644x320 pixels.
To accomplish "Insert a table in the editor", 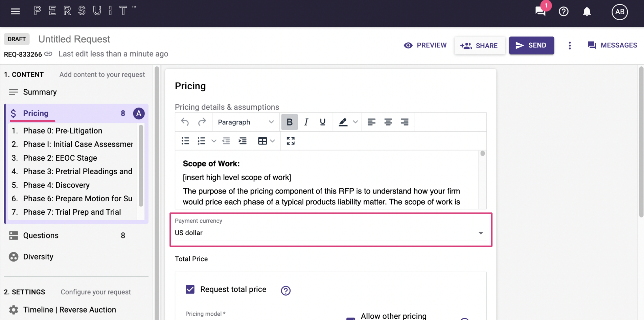I will click(262, 141).
